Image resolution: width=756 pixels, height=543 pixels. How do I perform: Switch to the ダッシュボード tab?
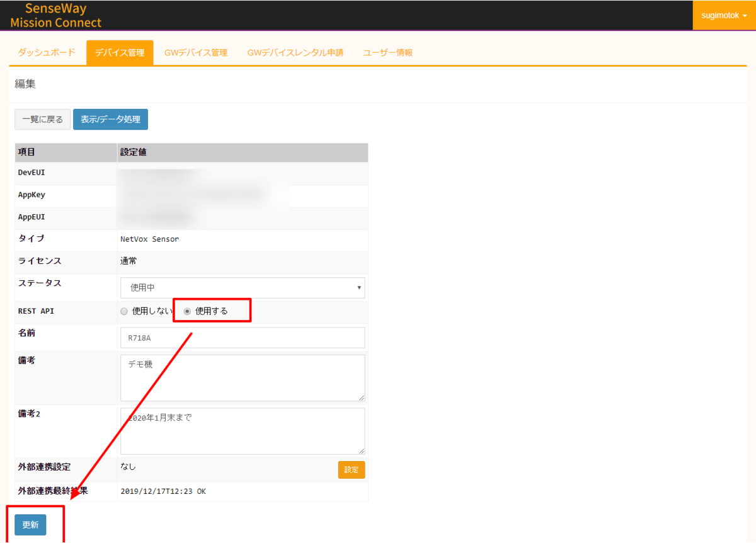[47, 53]
